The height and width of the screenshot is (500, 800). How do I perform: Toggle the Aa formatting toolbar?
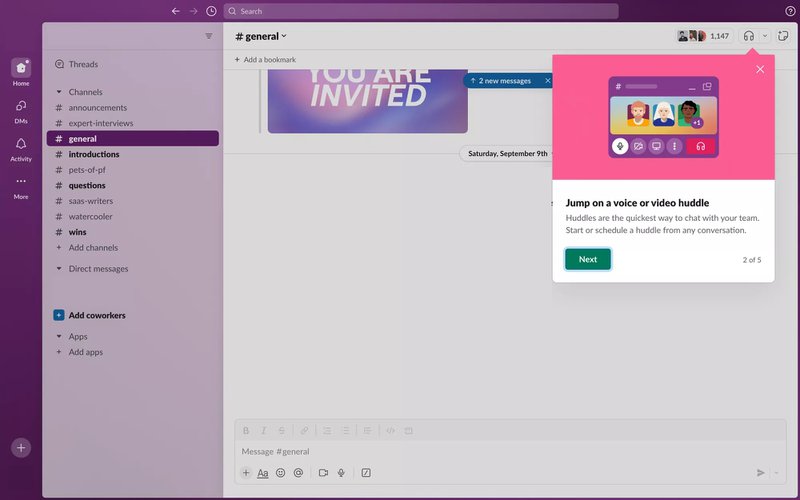point(263,473)
